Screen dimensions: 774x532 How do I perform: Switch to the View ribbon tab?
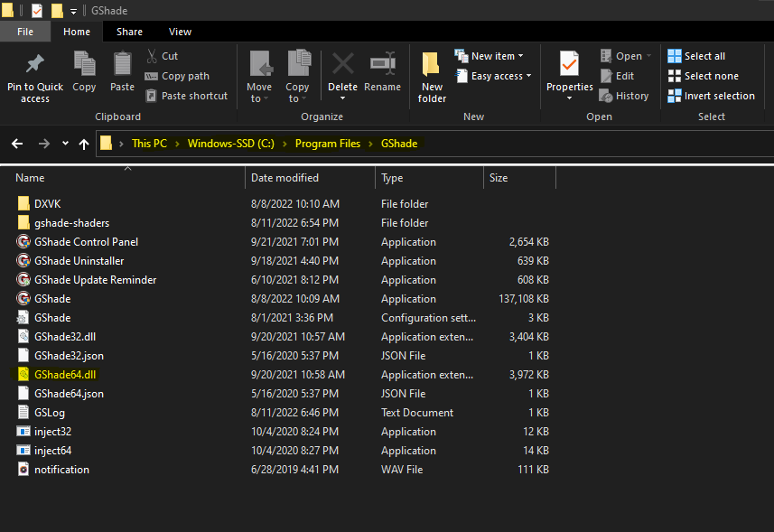(180, 32)
